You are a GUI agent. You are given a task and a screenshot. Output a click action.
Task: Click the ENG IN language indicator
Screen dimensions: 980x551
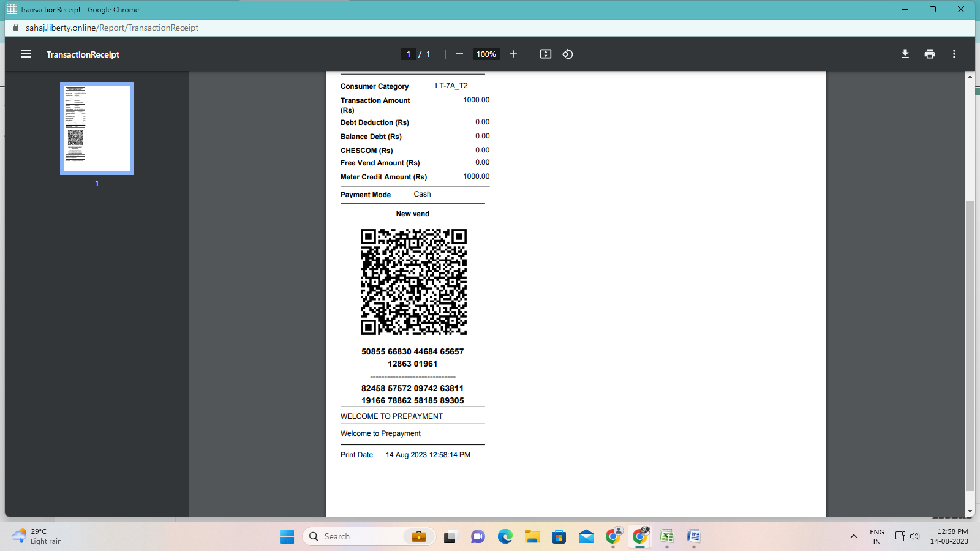[x=877, y=536]
